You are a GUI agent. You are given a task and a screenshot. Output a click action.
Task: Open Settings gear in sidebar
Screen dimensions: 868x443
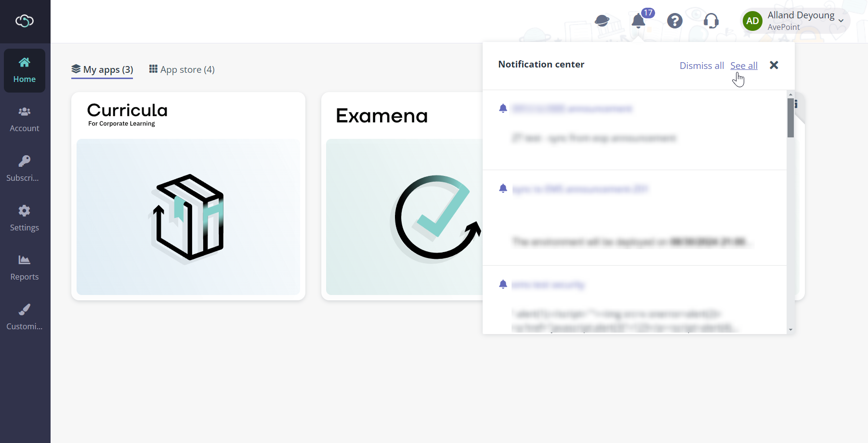pos(25,218)
